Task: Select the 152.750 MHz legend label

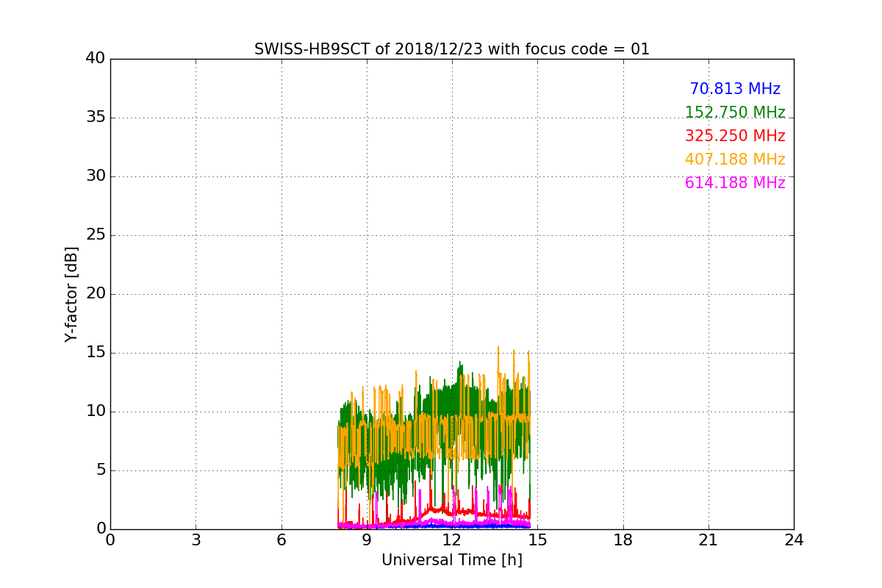Action: (x=735, y=112)
